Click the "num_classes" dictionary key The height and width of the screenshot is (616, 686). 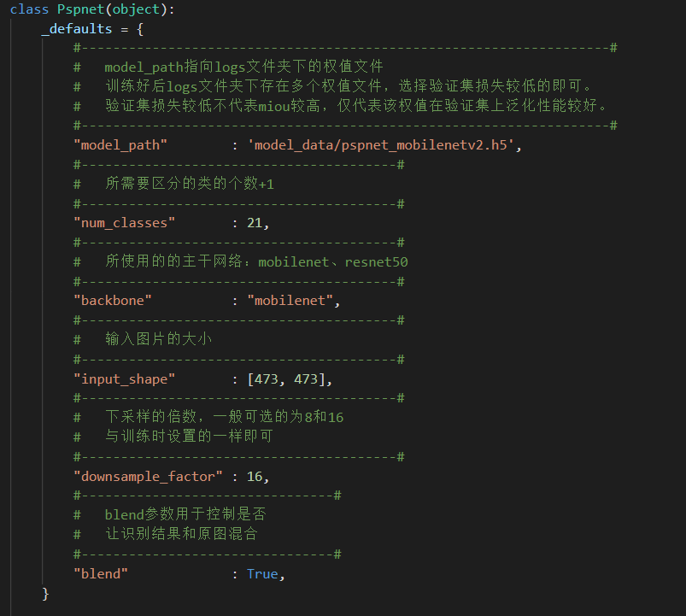click(x=125, y=223)
